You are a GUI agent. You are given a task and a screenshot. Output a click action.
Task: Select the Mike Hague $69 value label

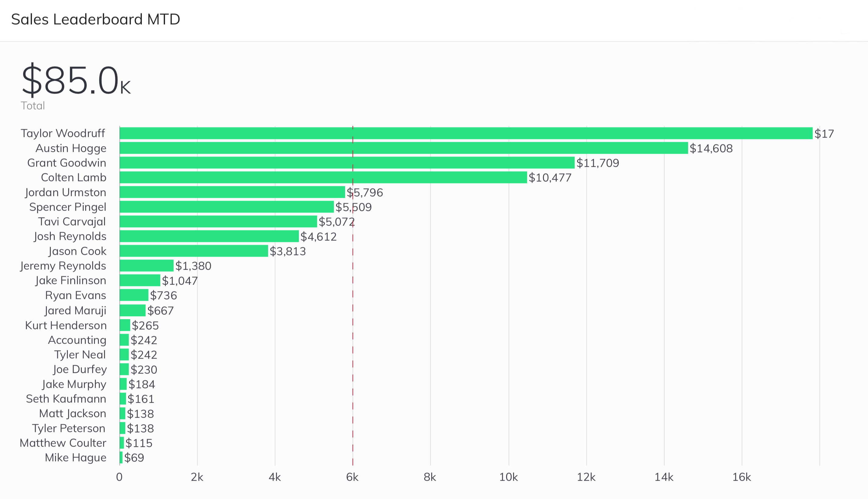pos(134,458)
